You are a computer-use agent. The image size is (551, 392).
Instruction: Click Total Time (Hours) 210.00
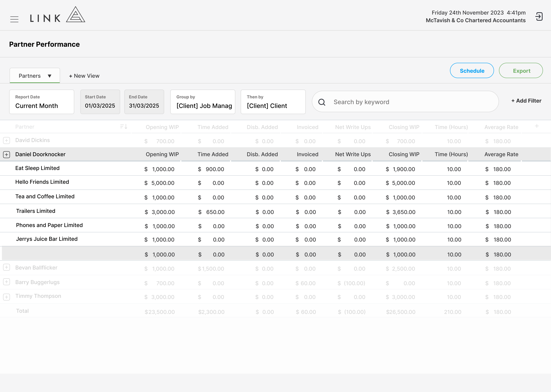point(453,312)
